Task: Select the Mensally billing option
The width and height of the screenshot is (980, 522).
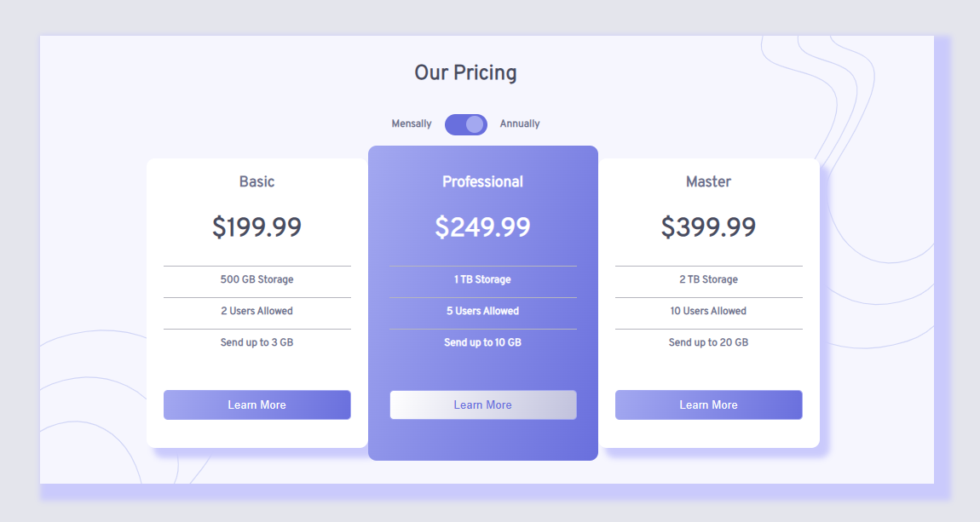Action: pos(412,123)
